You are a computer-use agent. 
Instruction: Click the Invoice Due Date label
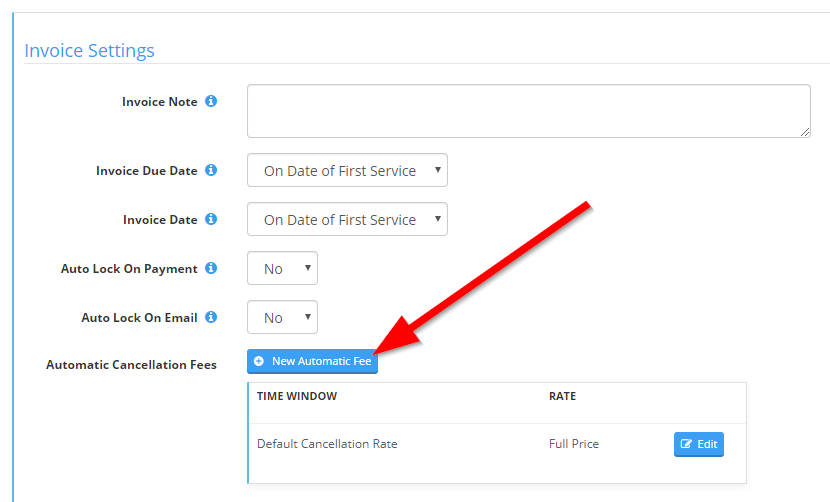(147, 171)
